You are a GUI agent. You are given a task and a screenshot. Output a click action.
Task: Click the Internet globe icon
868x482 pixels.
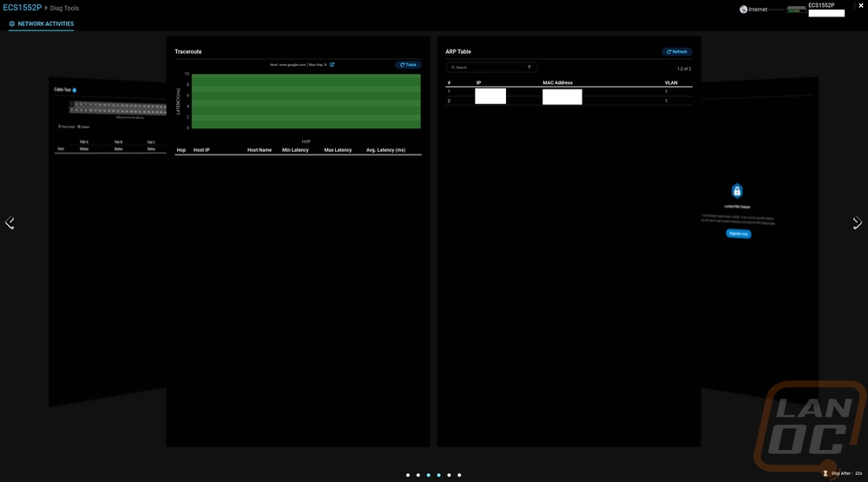(744, 10)
